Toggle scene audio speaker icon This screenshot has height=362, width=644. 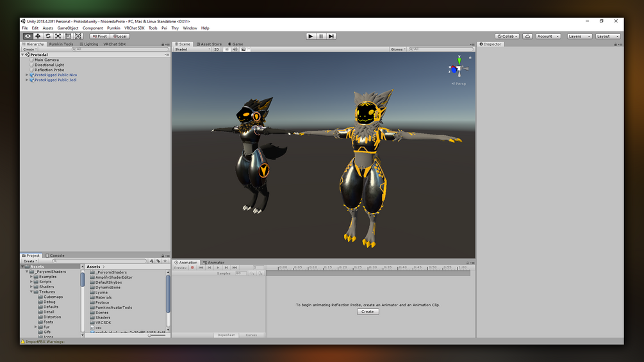235,49
